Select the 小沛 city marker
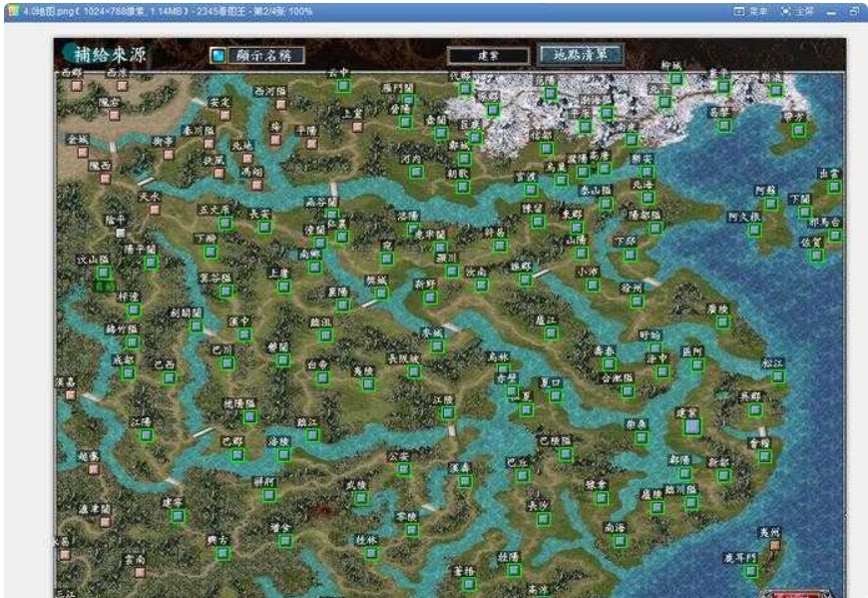Viewport: 868px width, 598px height. [x=593, y=285]
